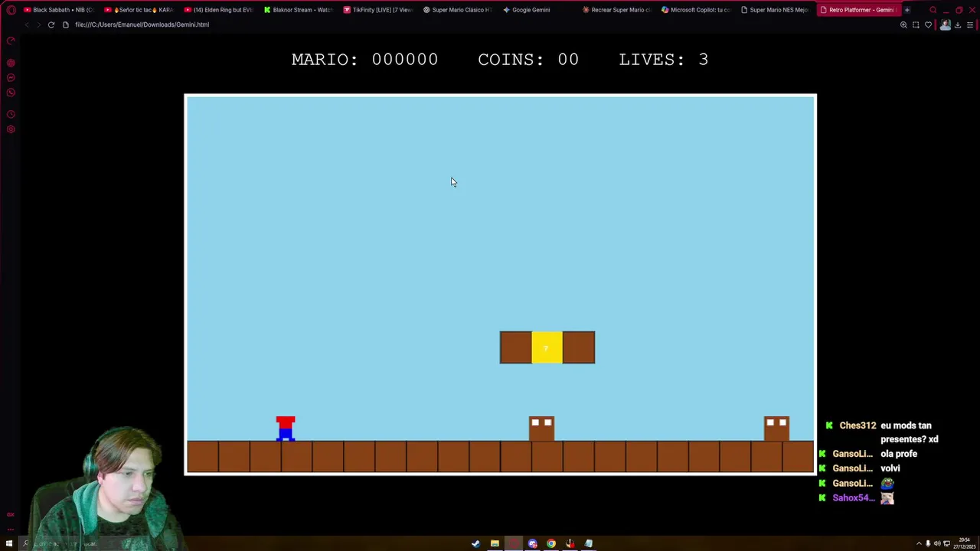Open the hexagon Settings sidebar icon

11,129
